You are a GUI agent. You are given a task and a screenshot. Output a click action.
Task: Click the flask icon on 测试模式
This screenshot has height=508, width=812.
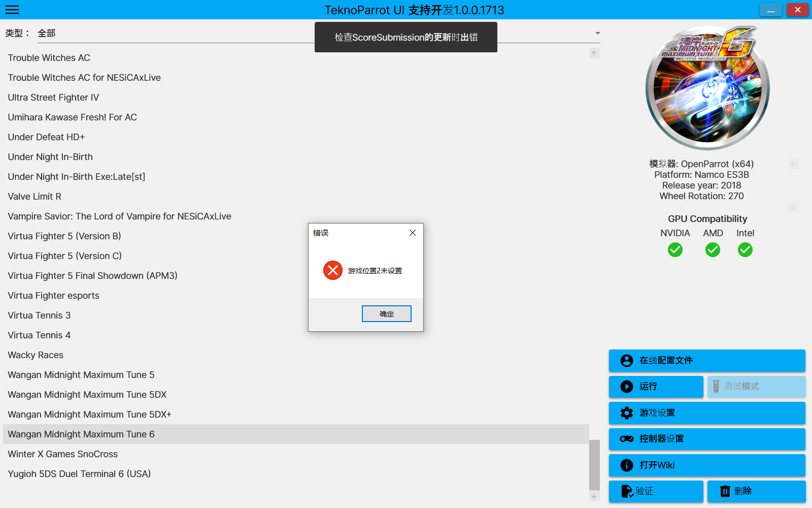716,387
